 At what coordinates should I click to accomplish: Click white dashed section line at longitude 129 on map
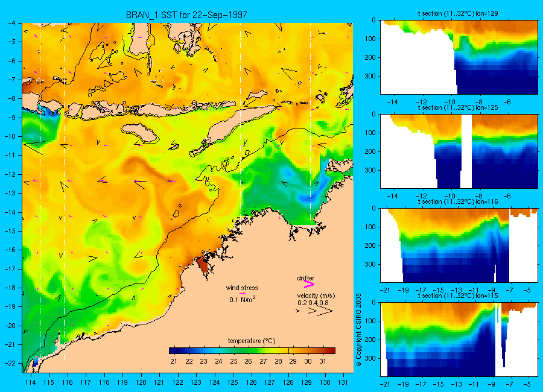click(310, 123)
